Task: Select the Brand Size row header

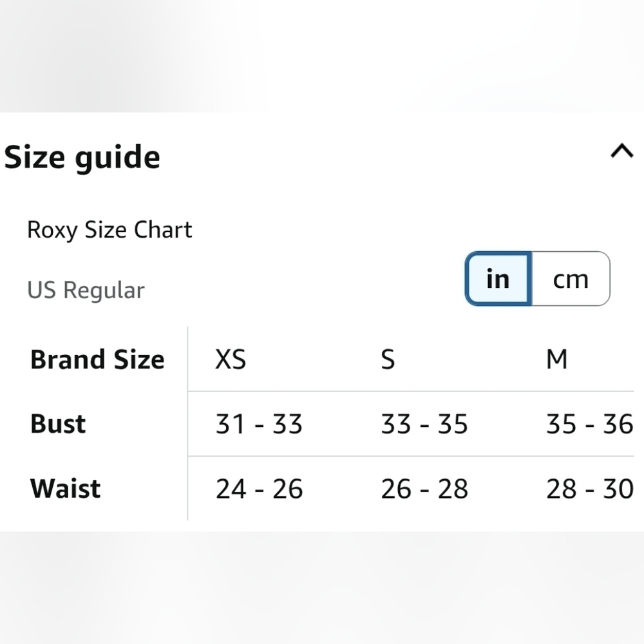Action: (x=97, y=359)
